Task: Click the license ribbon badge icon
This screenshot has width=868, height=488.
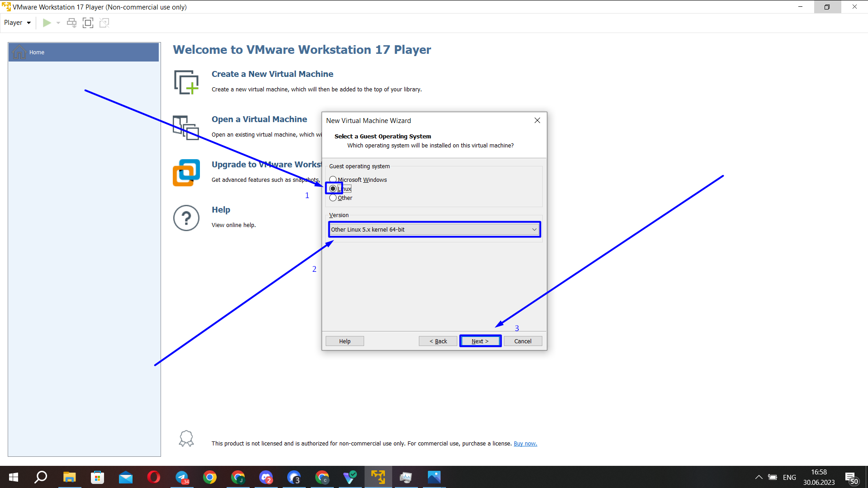Action: [x=186, y=439]
